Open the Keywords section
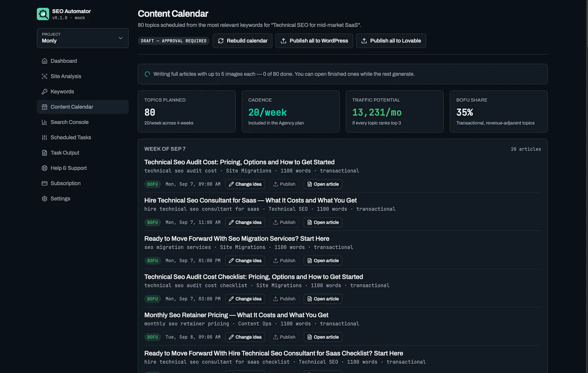The width and height of the screenshot is (588, 373). tap(83, 92)
